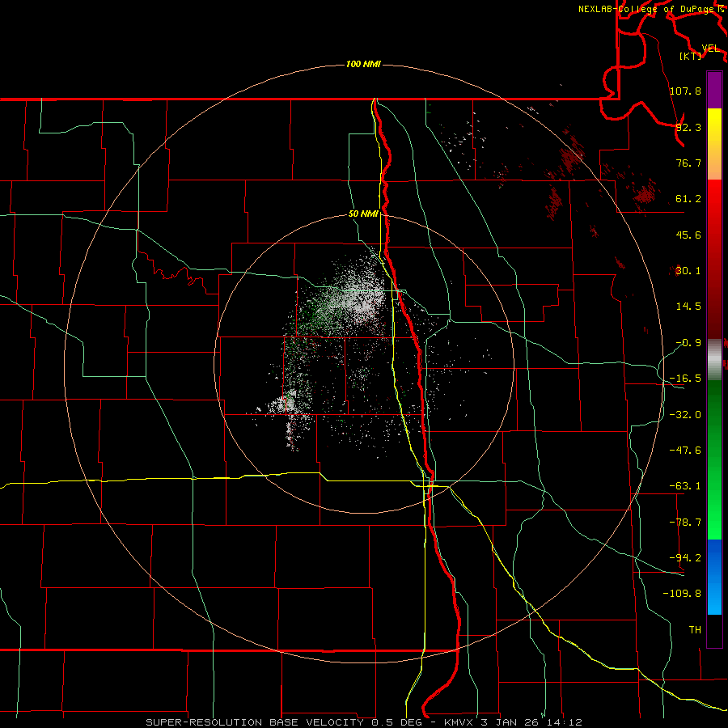Screen dimensions: 728x728
Task: Click the "50 NMI" range ring label
Action: tap(363, 214)
